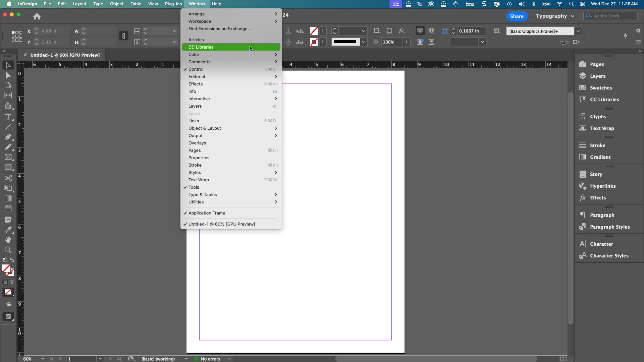Pick the Scissors tool
This screenshot has width=644, height=362.
(8, 178)
